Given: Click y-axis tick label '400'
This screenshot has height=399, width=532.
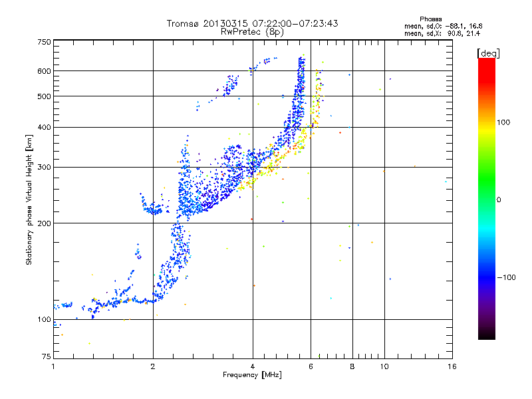Looking at the screenshot, I should click(x=44, y=128).
